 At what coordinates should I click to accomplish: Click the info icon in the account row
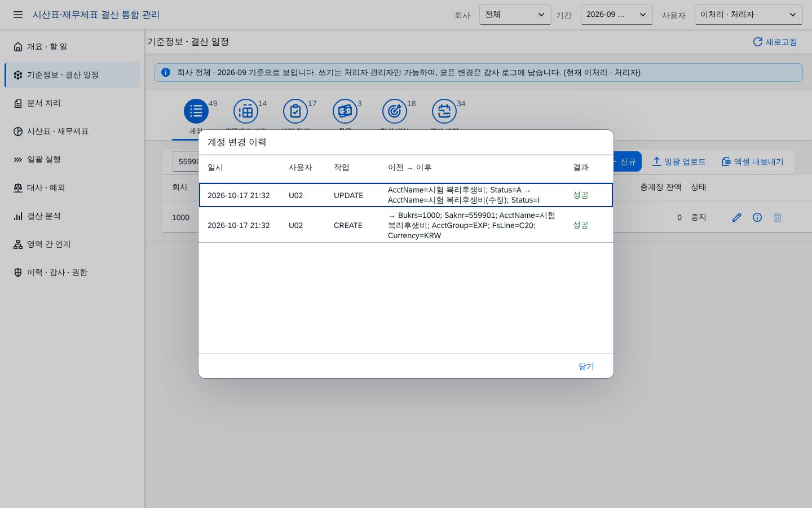coord(757,217)
